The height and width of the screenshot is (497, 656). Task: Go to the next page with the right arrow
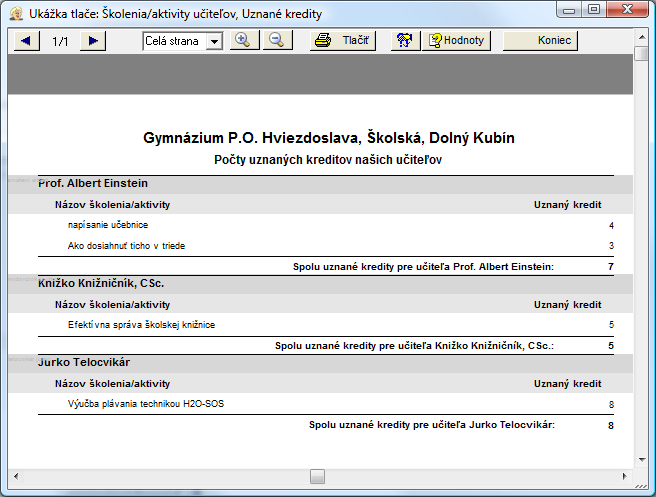coord(93,41)
